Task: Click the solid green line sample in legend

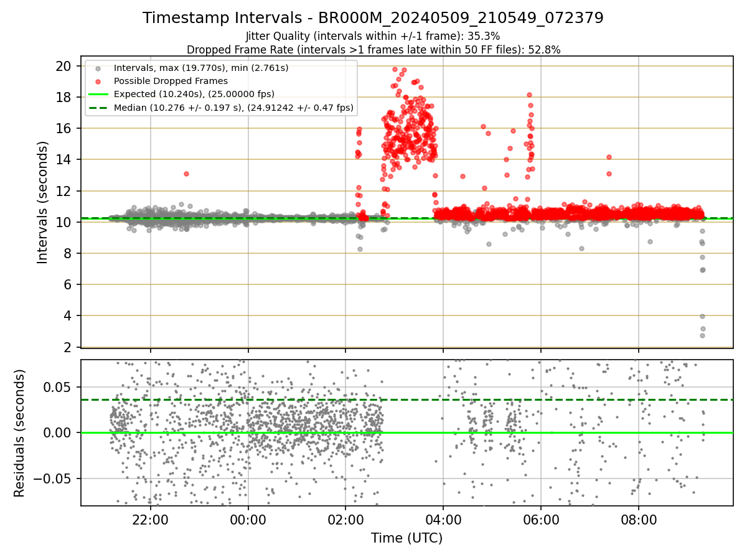Action: [98, 95]
